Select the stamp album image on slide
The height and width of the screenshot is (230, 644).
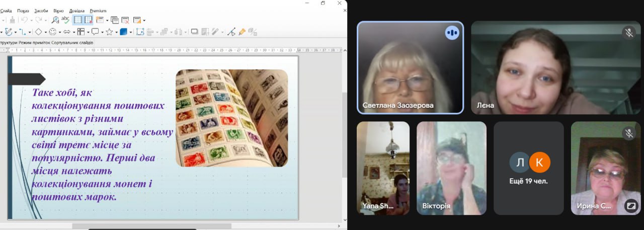231,118
